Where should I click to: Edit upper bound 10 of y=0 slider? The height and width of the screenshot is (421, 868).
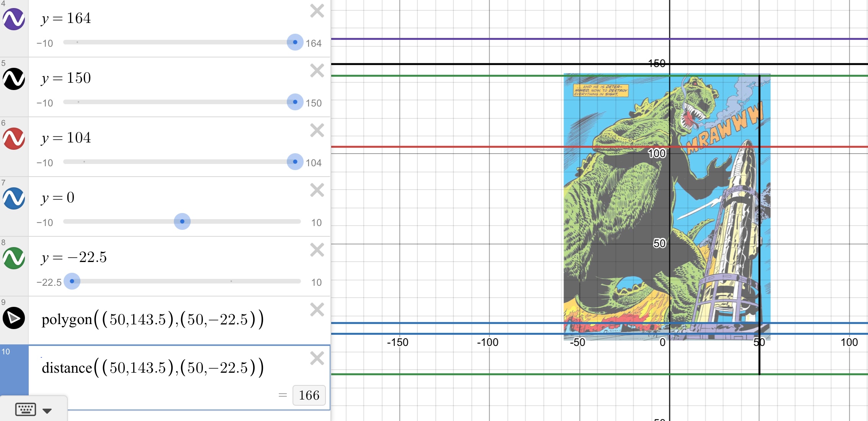[316, 223]
